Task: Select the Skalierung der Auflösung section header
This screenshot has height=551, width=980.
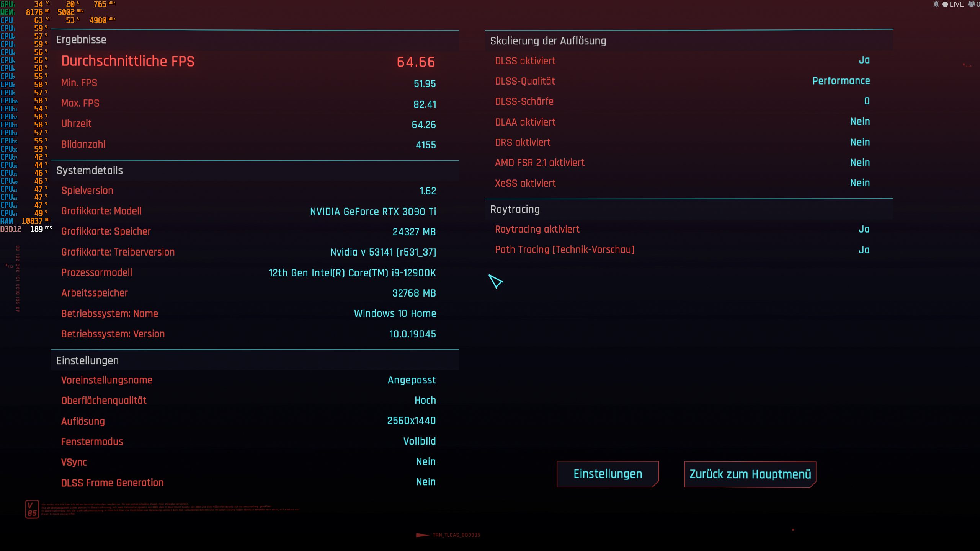Action: point(548,41)
